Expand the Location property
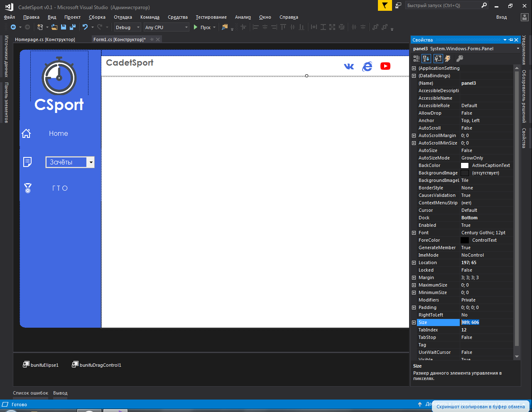532x412 pixels. point(414,262)
